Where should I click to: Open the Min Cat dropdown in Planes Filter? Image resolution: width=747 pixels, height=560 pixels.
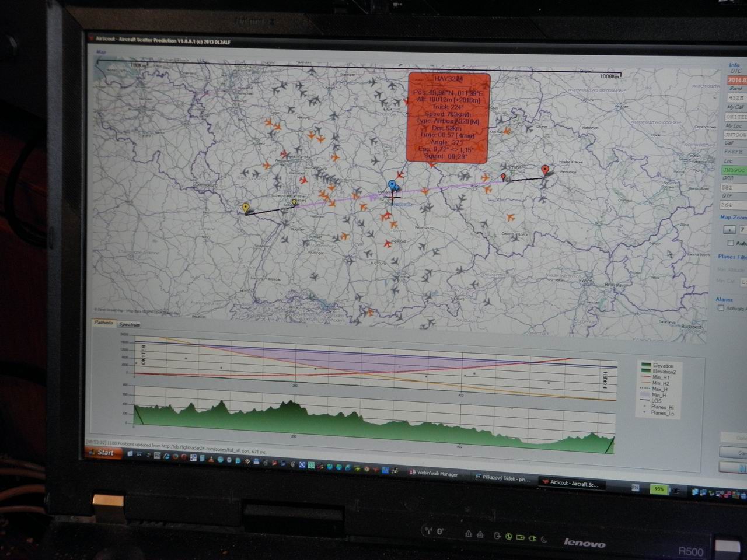pyautogui.click(x=743, y=282)
